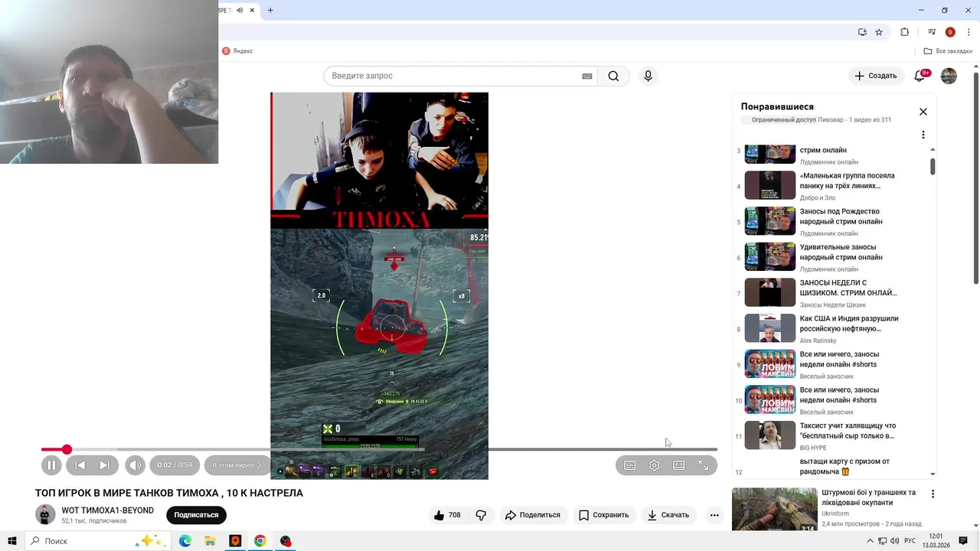
Task: Download the video via Скачать
Action: [x=668, y=515]
